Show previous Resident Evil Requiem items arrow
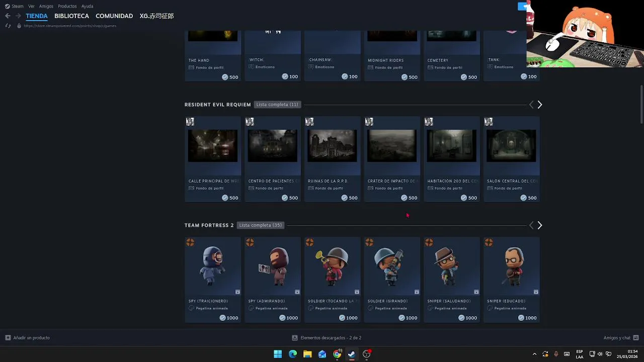Image resolution: width=644 pixels, height=362 pixels. tap(531, 105)
